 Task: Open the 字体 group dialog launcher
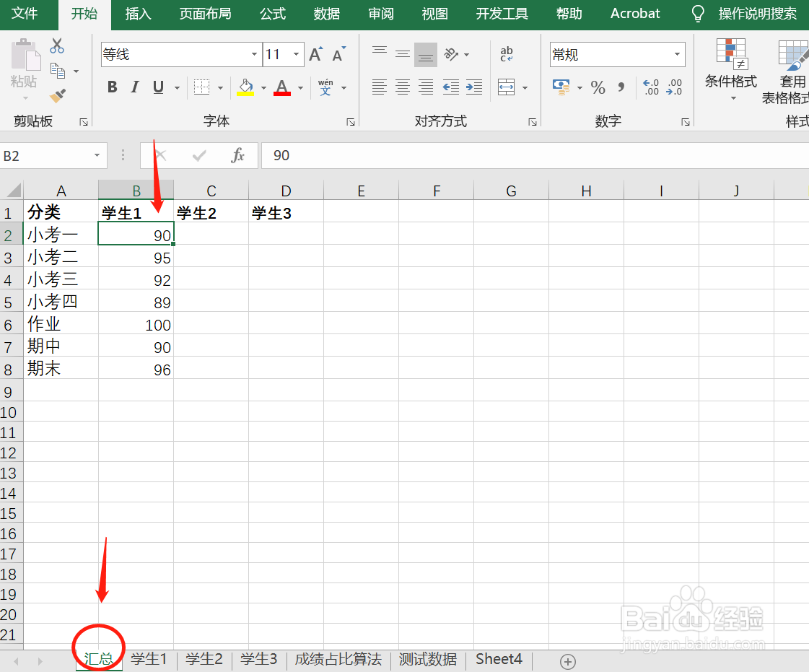point(351,121)
